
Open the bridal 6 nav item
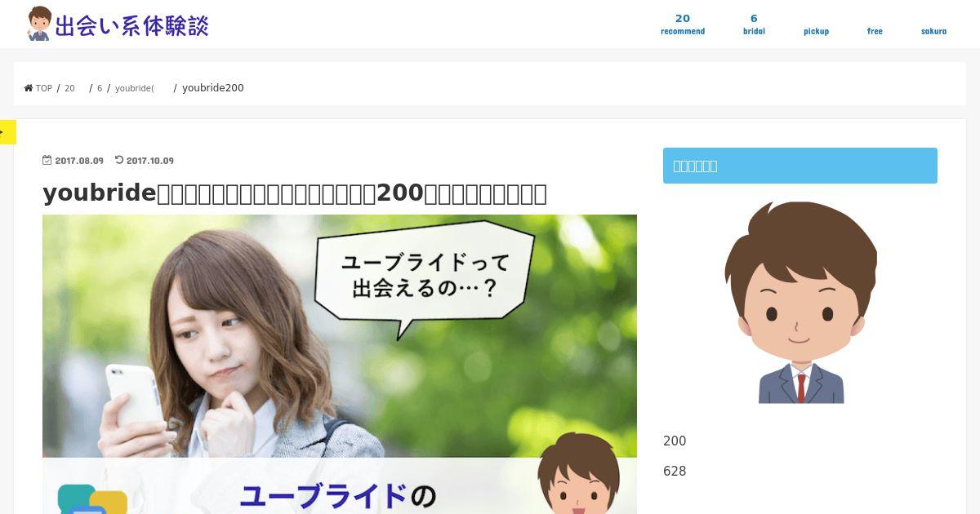(x=754, y=24)
